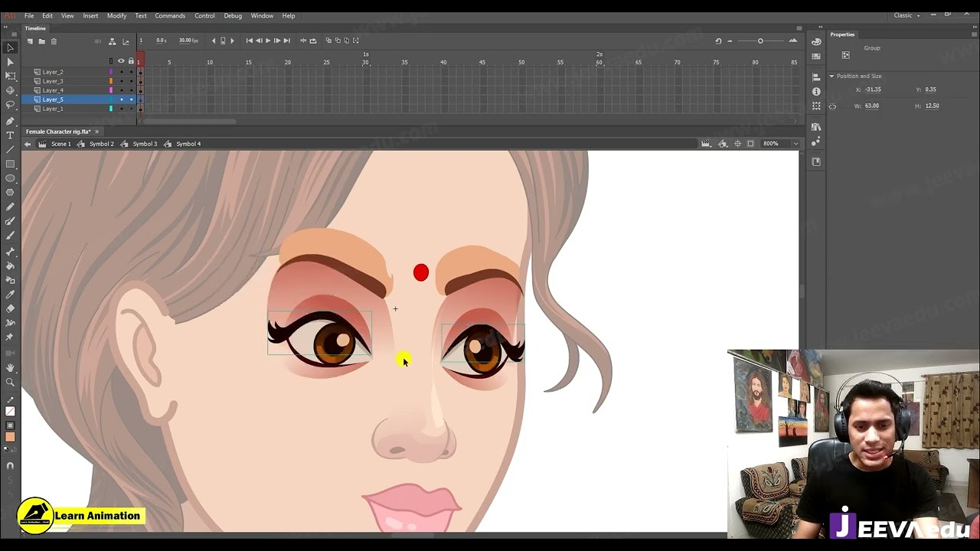Adjust the timeline zoom slider
The height and width of the screenshot is (551, 980).
tap(760, 41)
